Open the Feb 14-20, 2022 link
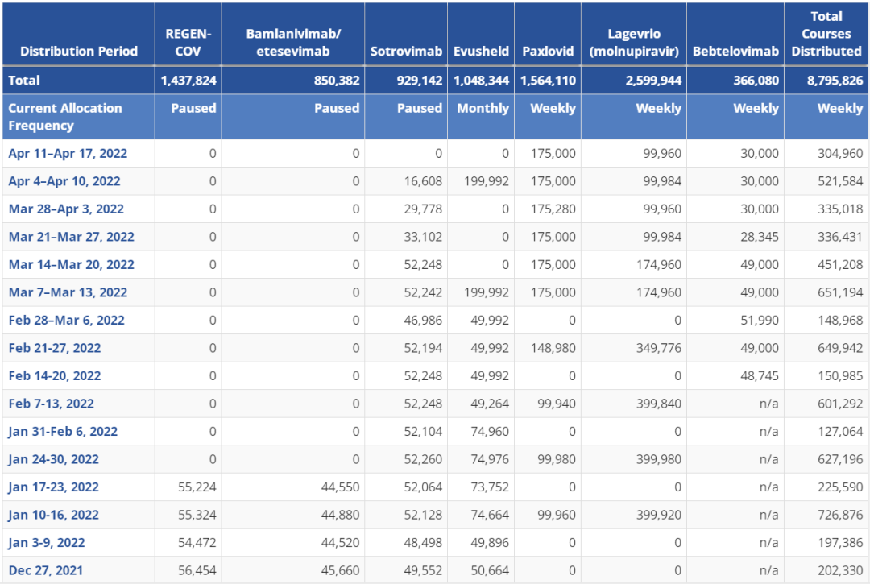The image size is (870, 588). pyautogui.click(x=55, y=375)
